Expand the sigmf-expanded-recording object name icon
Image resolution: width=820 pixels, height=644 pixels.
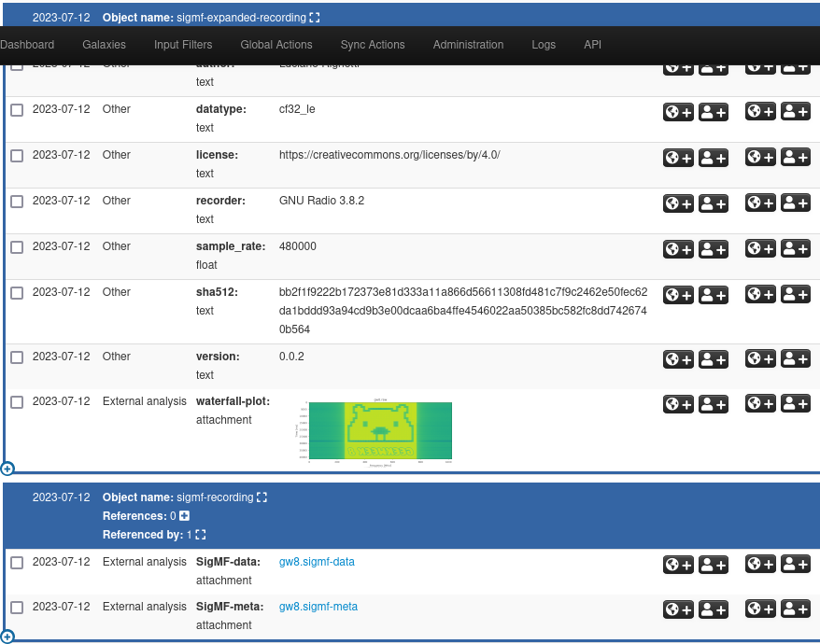[315, 18]
